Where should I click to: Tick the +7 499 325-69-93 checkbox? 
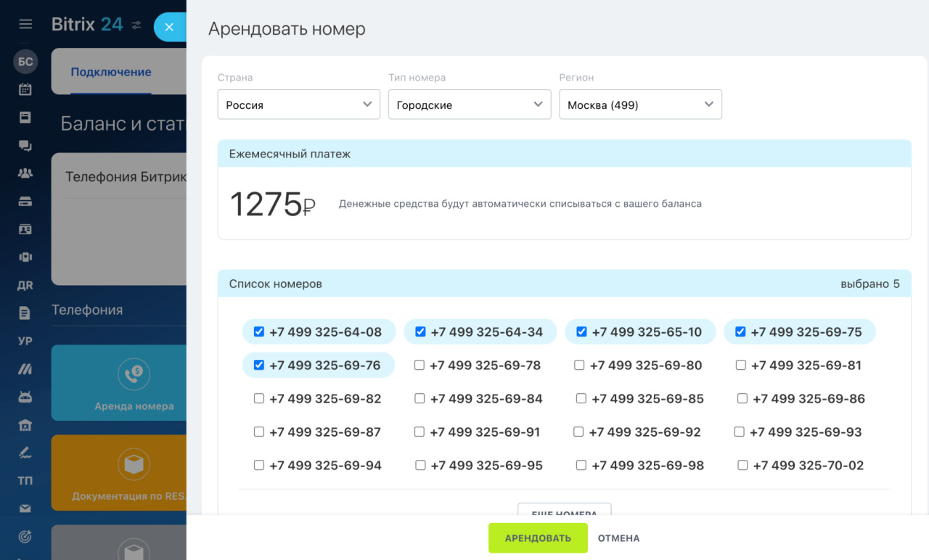click(x=740, y=432)
